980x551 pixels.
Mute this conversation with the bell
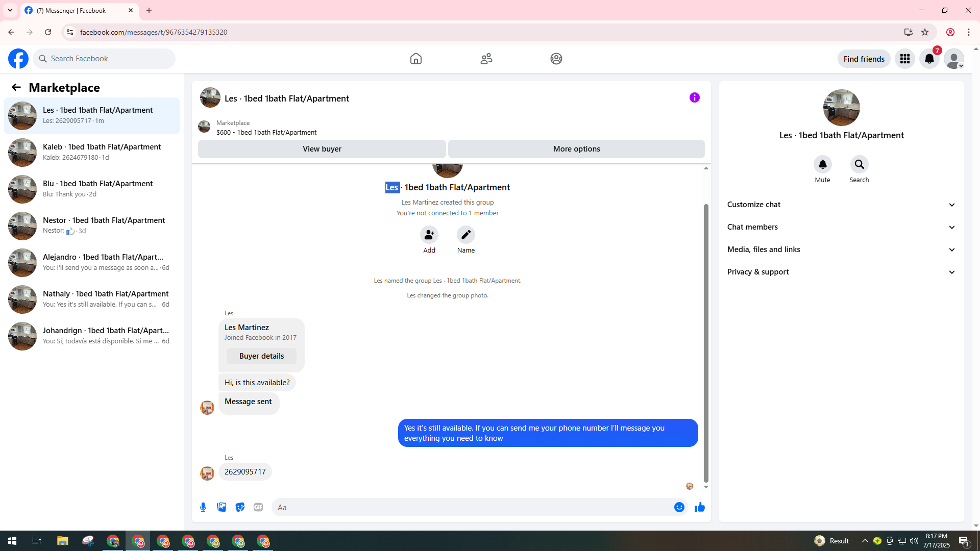pos(822,164)
